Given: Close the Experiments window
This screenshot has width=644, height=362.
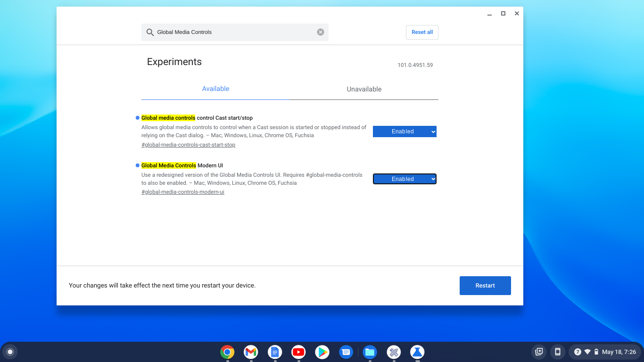Looking at the screenshot, I should [517, 14].
